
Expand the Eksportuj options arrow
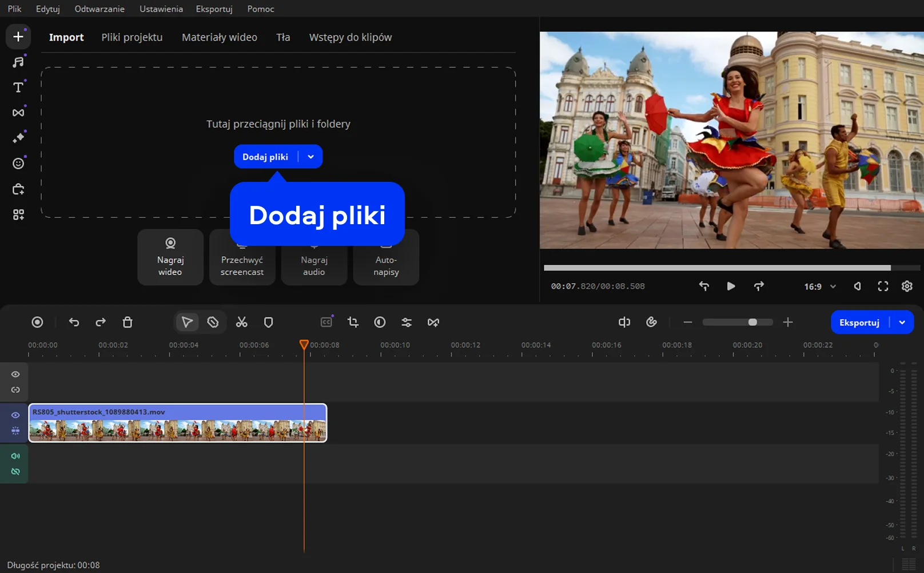(902, 323)
